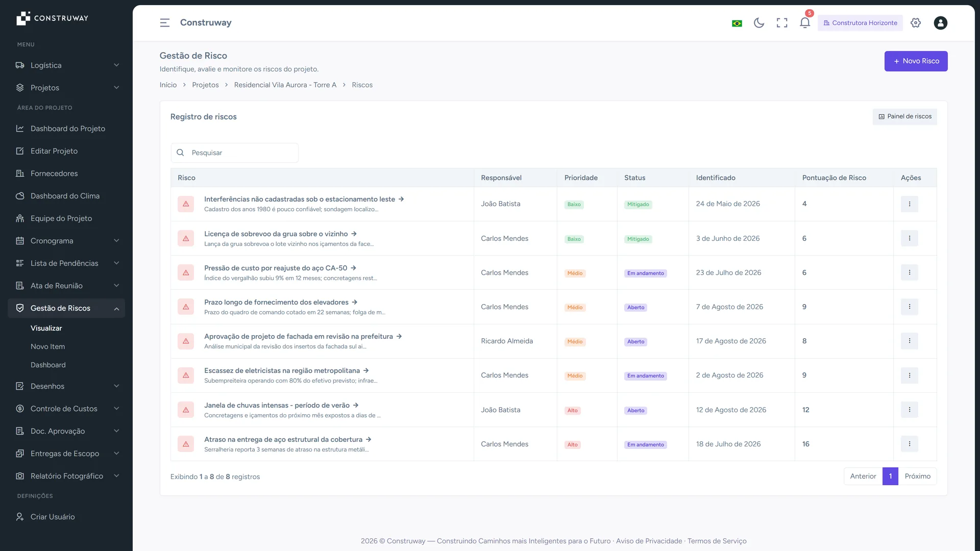Open Dashboard do Projeto in sidebar
Image resolution: width=980 pixels, height=551 pixels.
click(66, 129)
